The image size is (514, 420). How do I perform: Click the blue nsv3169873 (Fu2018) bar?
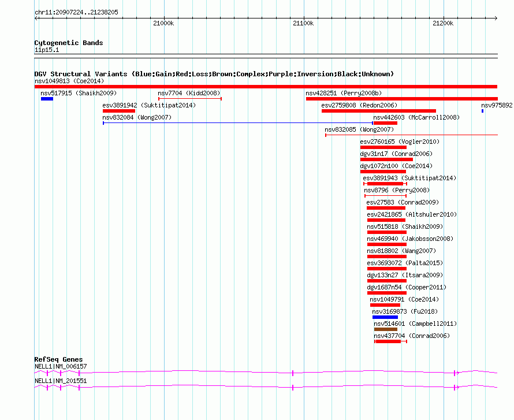[x=385, y=317]
